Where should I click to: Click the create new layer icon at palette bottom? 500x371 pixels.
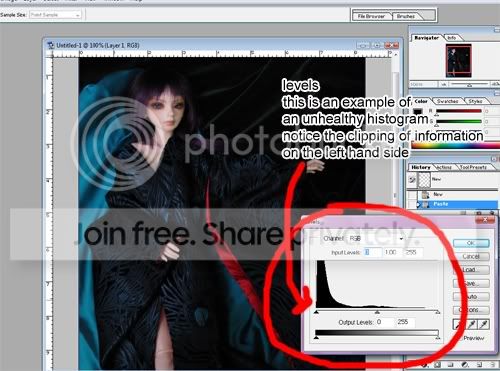click(479, 365)
